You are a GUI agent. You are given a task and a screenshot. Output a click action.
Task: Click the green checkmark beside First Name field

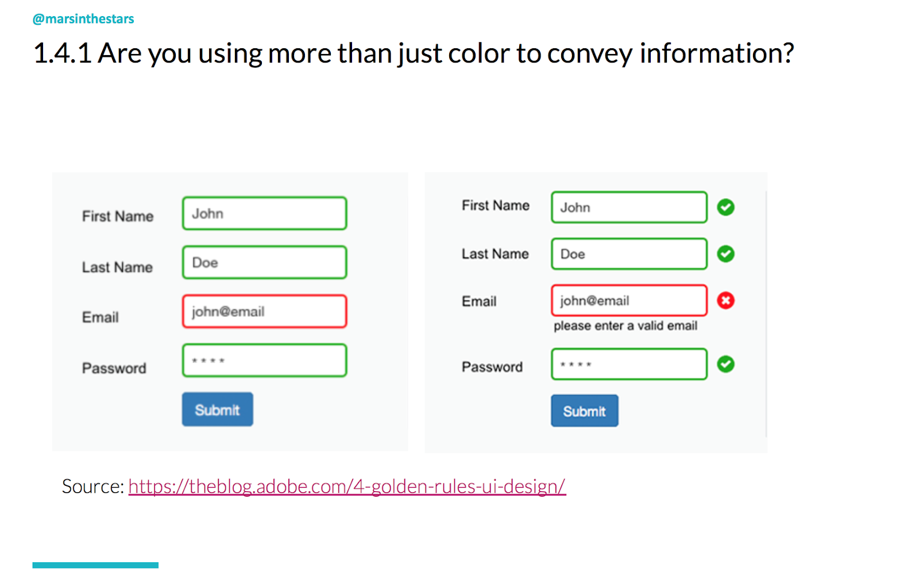click(725, 207)
